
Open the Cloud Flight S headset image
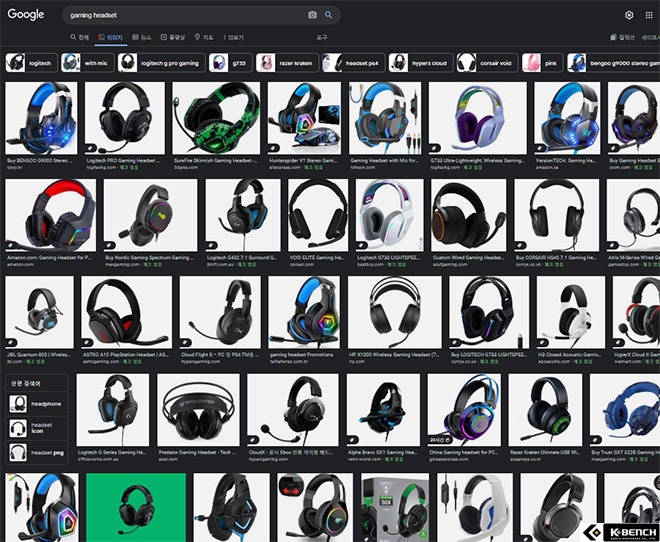coord(220,312)
